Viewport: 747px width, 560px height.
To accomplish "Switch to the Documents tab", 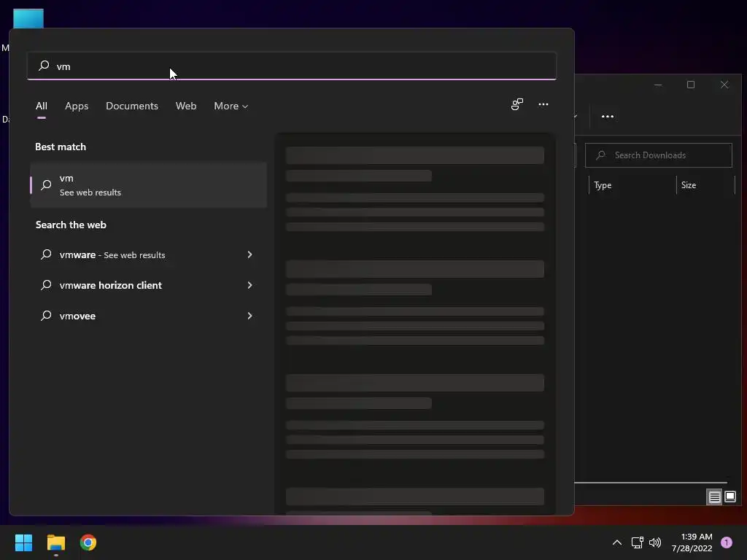I will click(132, 106).
